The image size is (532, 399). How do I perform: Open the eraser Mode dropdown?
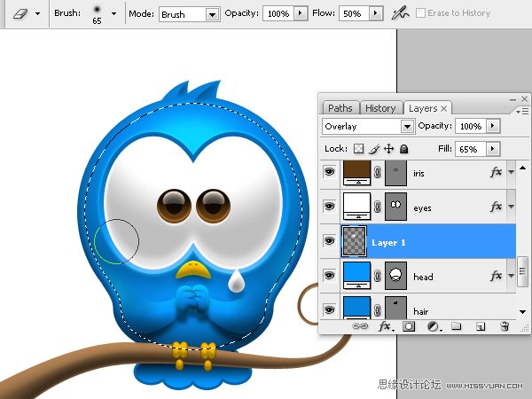tap(190, 14)
